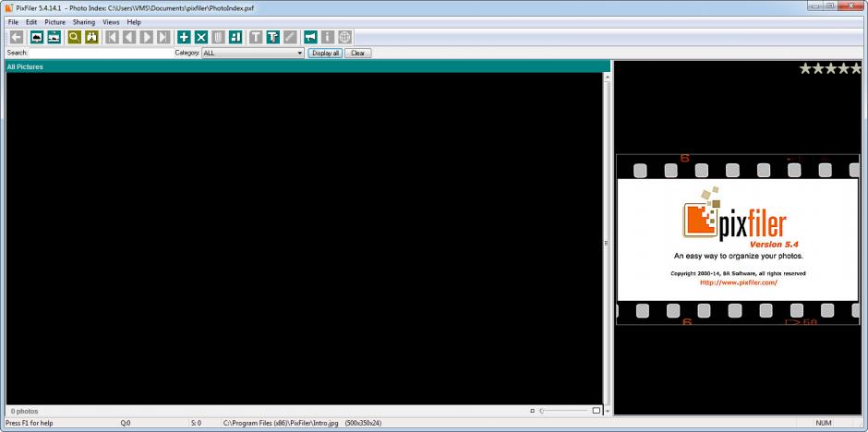Click the X remove picture icon
This screenshot has width=868, height=432.
201,37
